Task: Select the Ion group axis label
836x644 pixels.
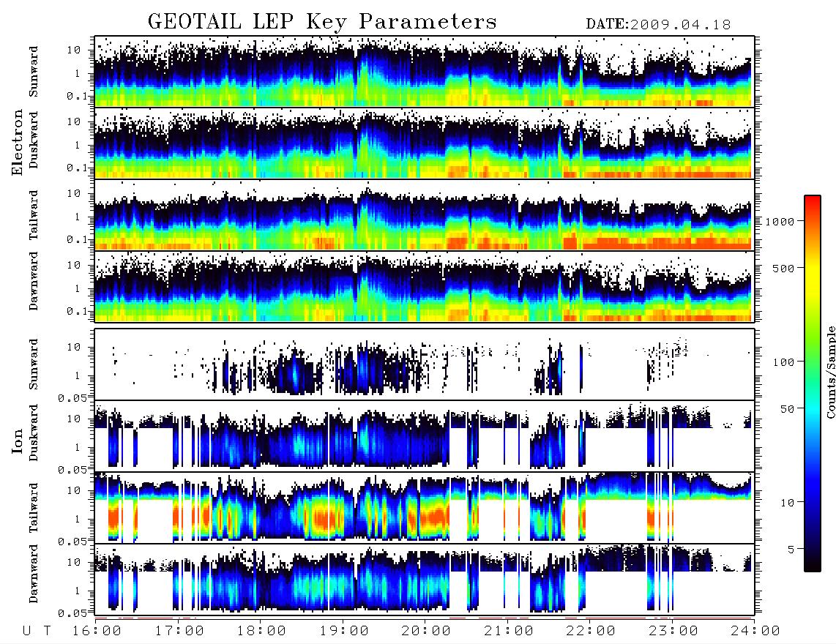Action: [x=17, y=441]
